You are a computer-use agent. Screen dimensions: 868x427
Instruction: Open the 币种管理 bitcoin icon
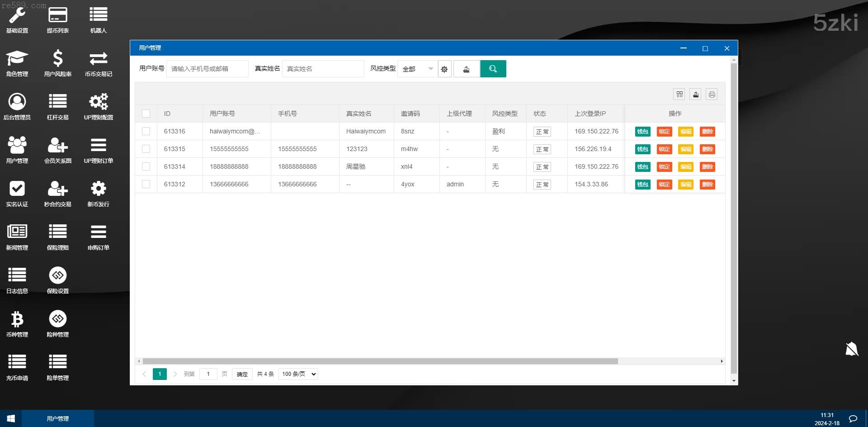tap(17, 319)
